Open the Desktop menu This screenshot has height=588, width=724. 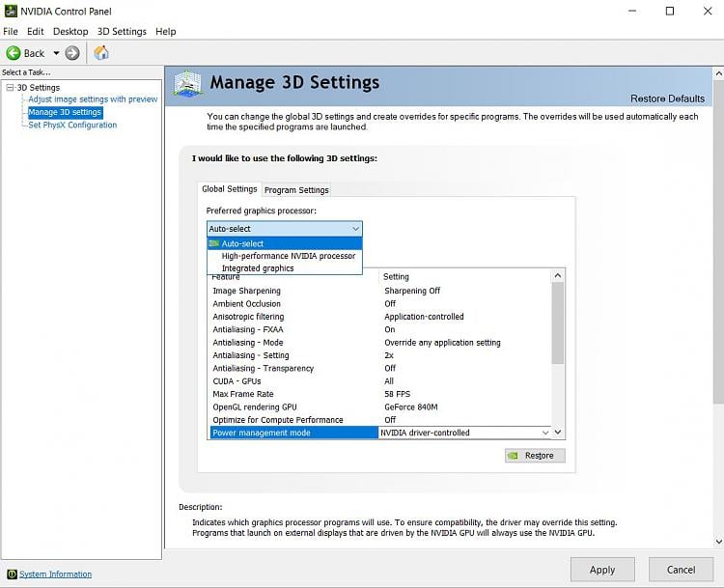point(70,32)
